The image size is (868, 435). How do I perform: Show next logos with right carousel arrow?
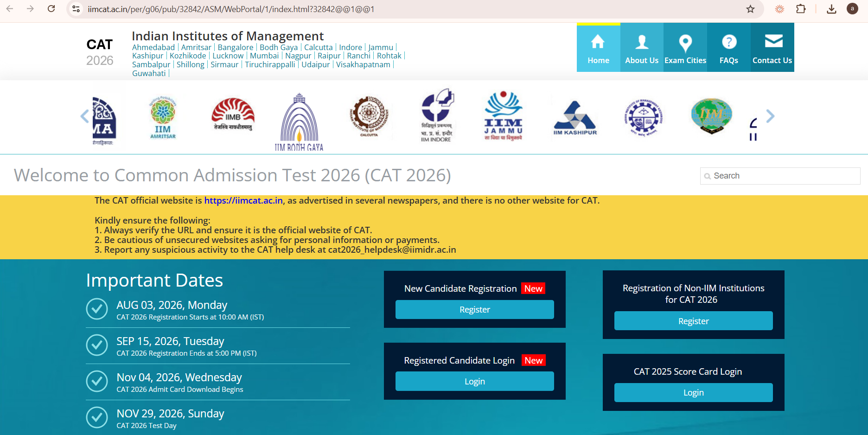pos(770,116)
